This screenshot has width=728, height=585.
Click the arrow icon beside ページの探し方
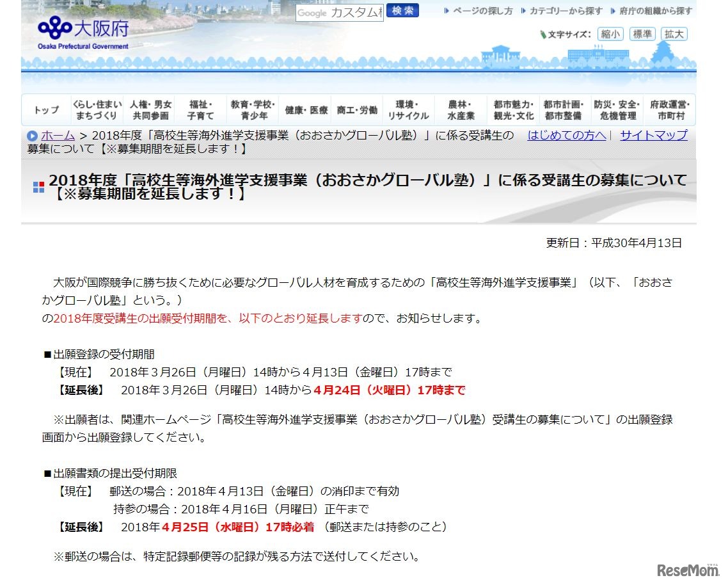pyautogui.click(x=447, y=10)
